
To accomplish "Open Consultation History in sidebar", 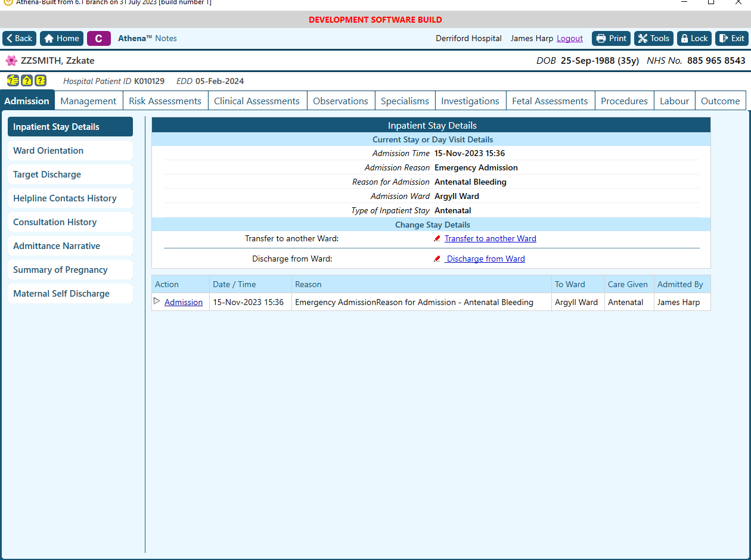I will 70,222.
